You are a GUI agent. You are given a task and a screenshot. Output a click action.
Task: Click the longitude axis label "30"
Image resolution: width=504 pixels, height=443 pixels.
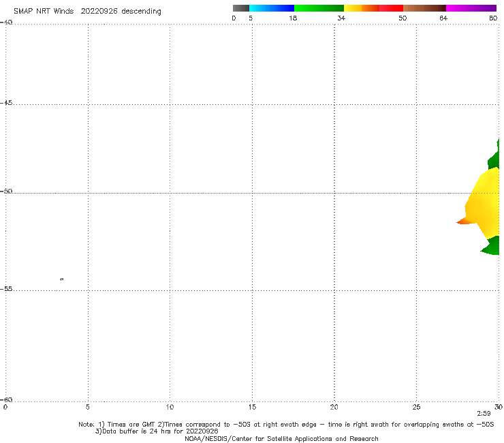(x=499, y=408)
